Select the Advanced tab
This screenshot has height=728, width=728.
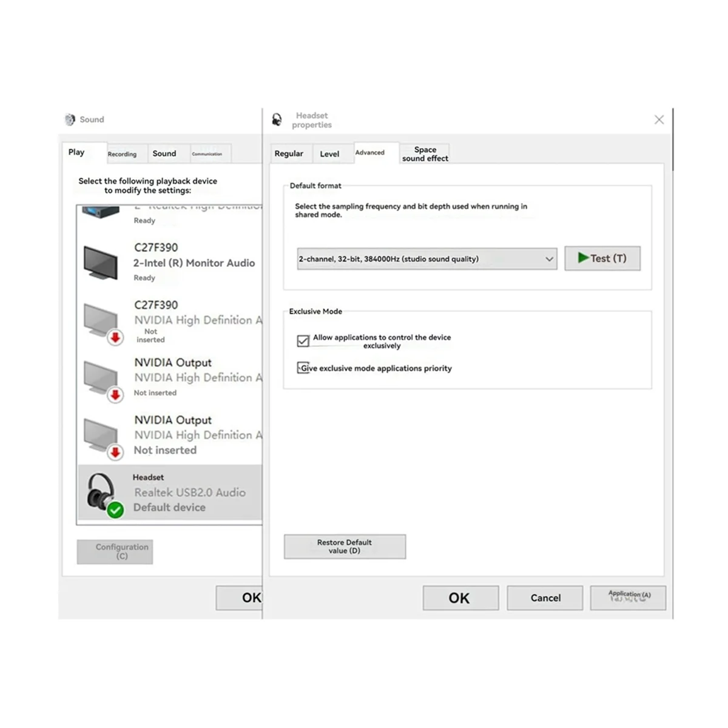point(376,153)
